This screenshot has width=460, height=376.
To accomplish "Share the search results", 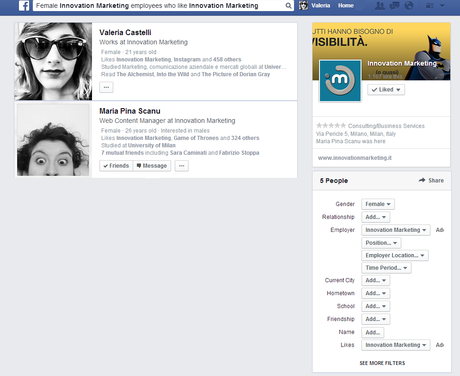I will click(431, 180).
